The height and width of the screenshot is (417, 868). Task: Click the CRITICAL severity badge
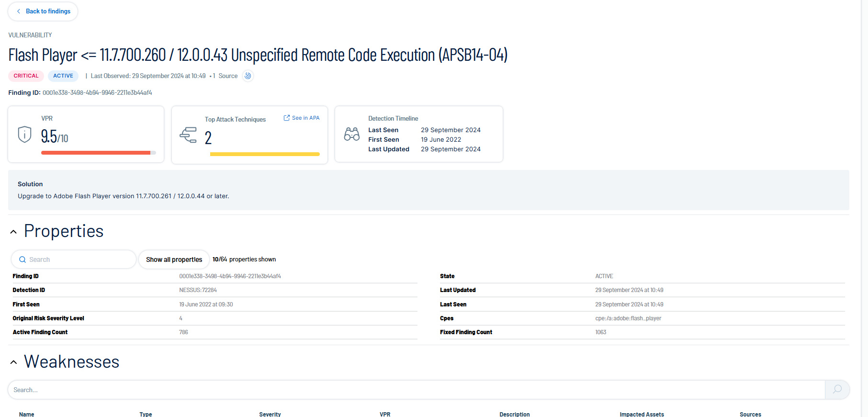point(26,76)
